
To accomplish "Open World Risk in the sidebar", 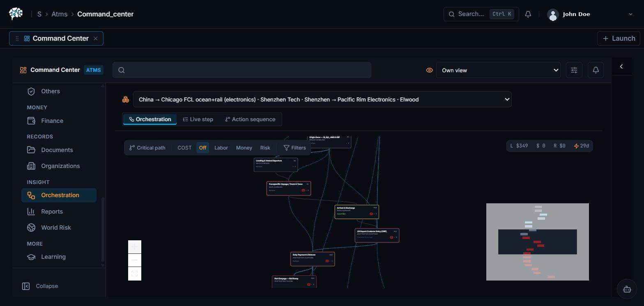I will (x=59, y=228).
